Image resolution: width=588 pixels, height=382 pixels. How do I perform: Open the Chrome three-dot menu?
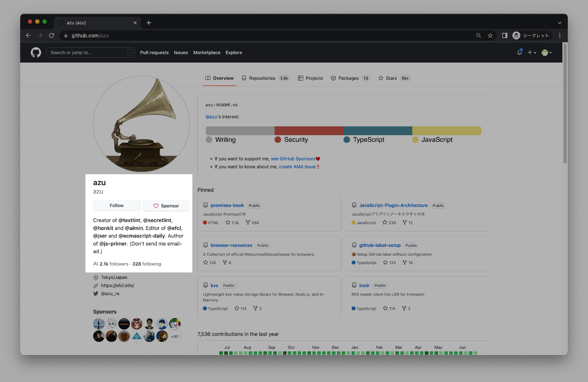(x=559, y=36)
